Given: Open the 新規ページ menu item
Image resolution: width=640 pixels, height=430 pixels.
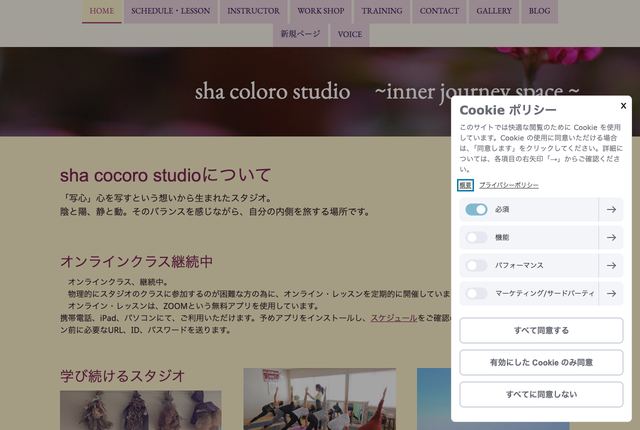Looking at the screenshot, I should tap(300, 34).
